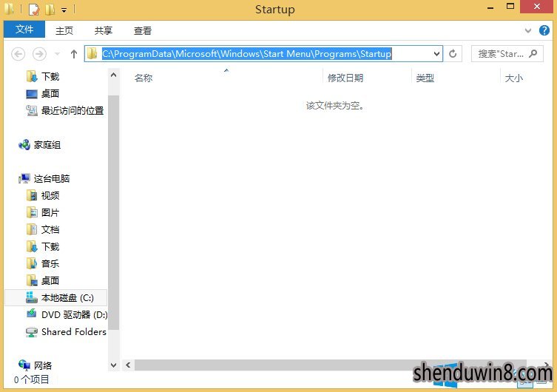The width and height of the screenshot is (557, 392).
Task: Open the address bar history dropdown
Action: (x=436, y=54)
